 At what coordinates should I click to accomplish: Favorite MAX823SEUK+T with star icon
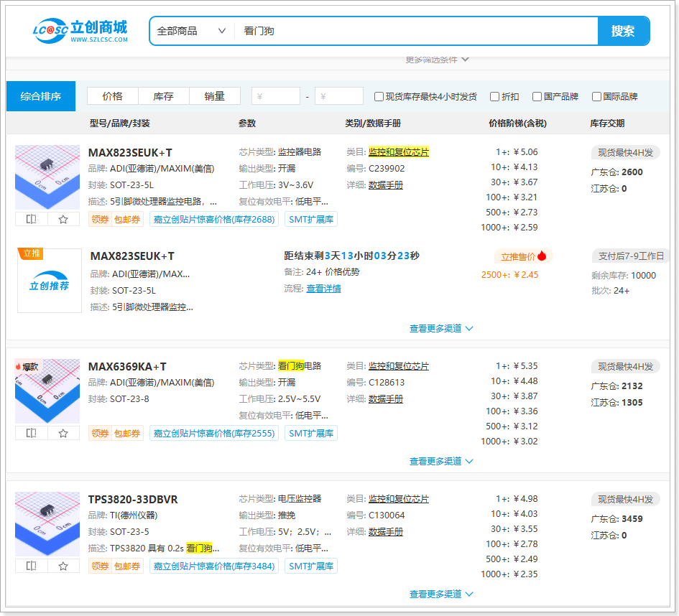63,219
